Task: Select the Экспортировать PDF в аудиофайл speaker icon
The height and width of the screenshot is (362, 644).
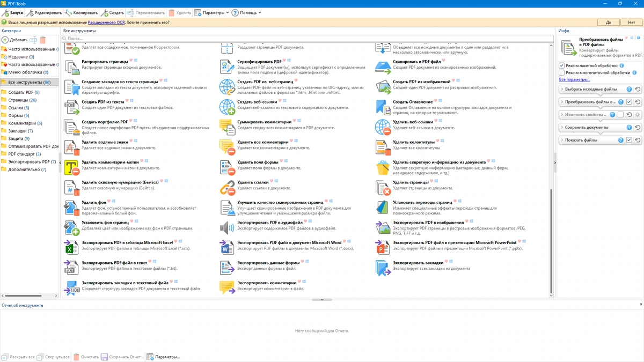Action: click(x=227, y=227)
